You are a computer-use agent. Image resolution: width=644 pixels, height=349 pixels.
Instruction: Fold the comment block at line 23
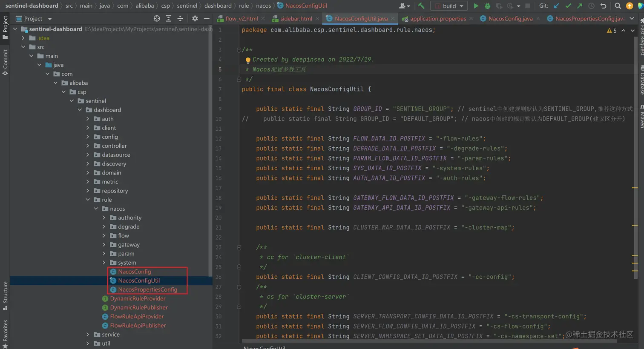239,247
